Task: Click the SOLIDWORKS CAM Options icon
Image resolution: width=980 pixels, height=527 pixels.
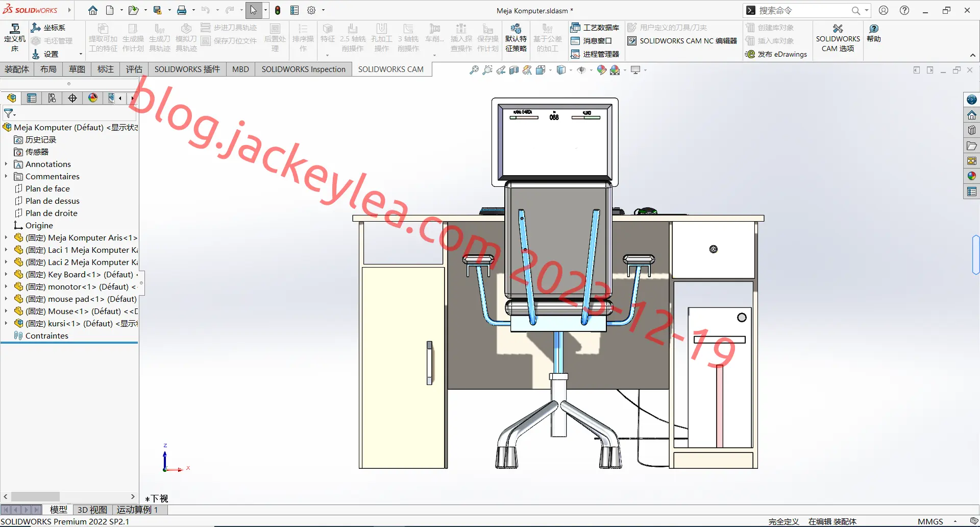Action: coord(838,38)
